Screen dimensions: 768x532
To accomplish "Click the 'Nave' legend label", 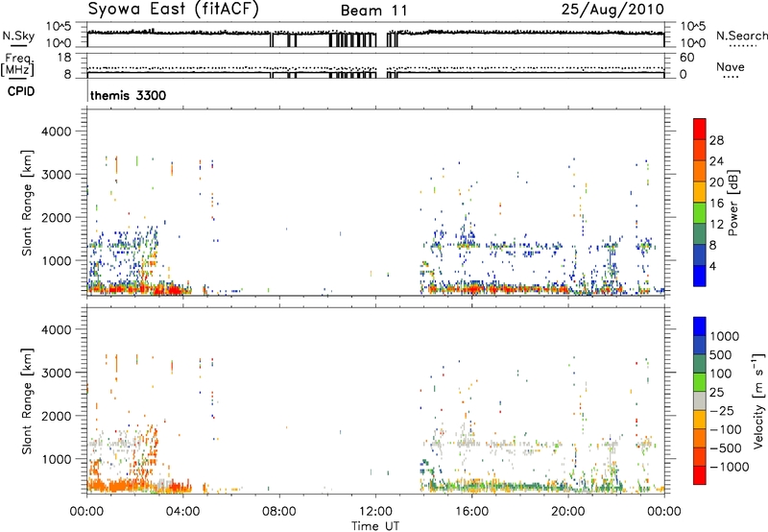I will click(x=731, y=66).
